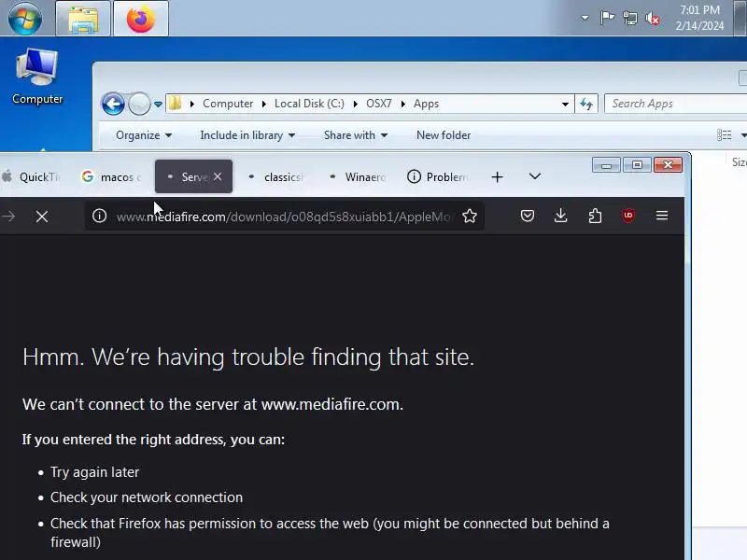The height and width of the screenshot is (560, 747).
Task: Click New folder in Explorer
Action: coord(444,135)
